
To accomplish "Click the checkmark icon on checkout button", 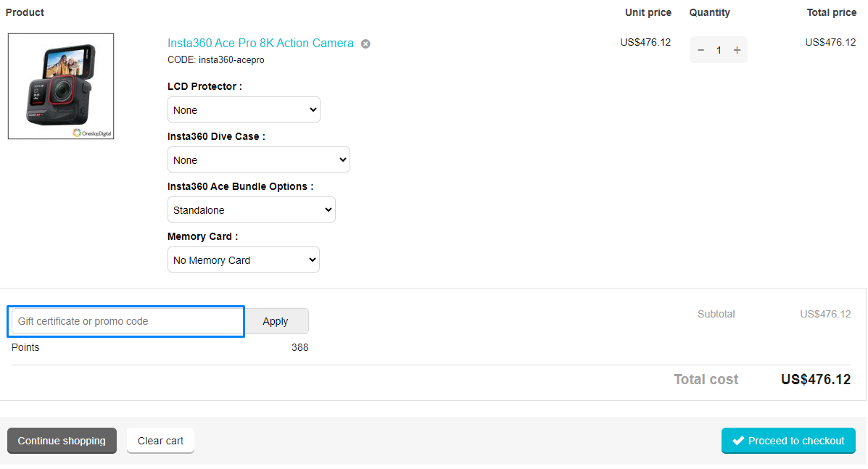I will [738, 441].
